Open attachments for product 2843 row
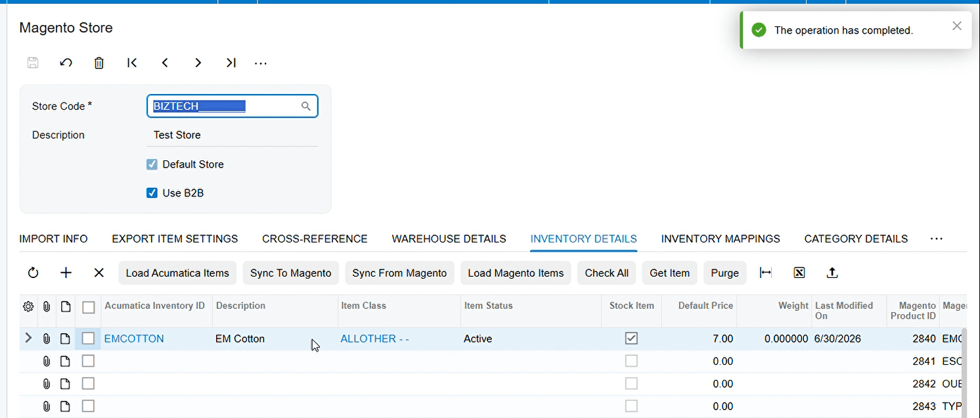Image resolution: width=980 pixels, height=418 pixels. coord(47,406)
